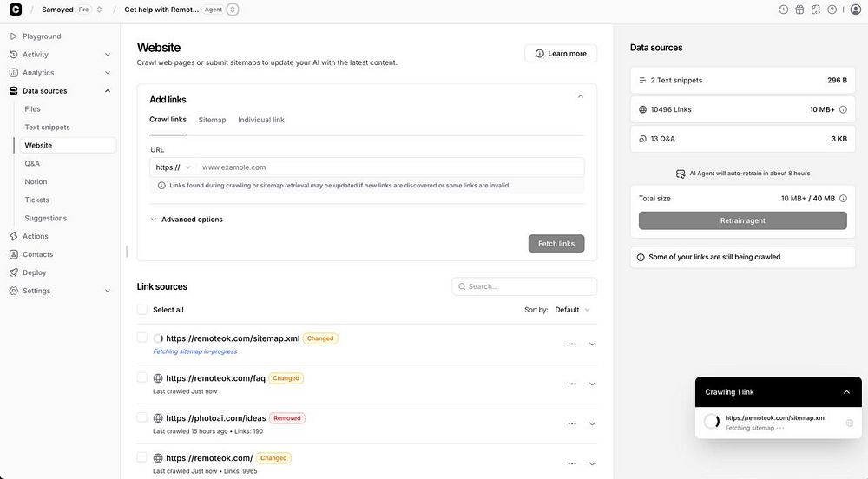Click info icon beside 10496 Links size

(843, 109)
